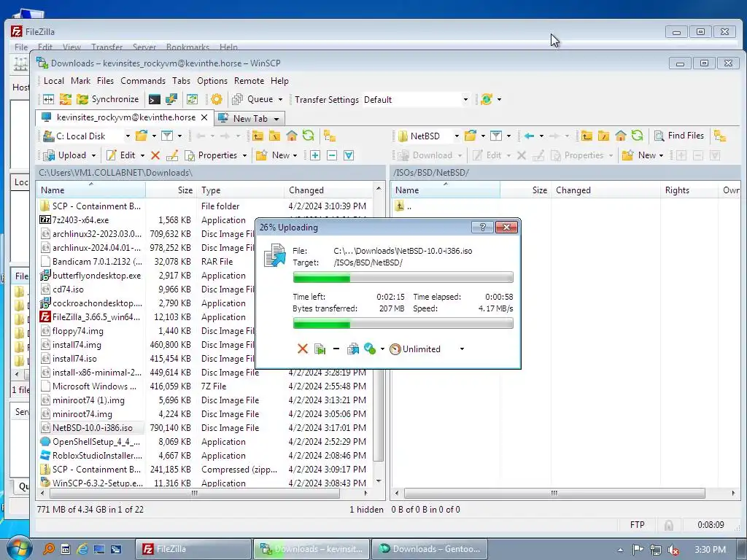Click the once-finished action icon in upload dialog
Image resolution: width=747 pixels, height=560 pixels.
coord(370,349)
